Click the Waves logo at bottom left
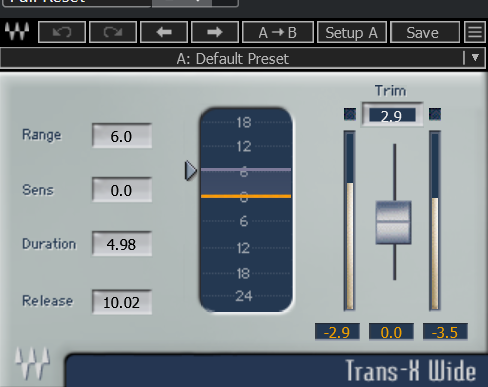Viewport: 488px width, 387px height. (32, 363)
